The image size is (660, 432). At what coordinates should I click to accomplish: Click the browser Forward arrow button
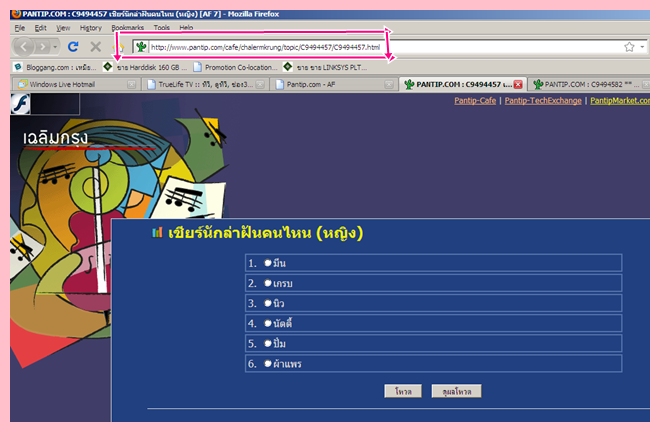(43, 47)
